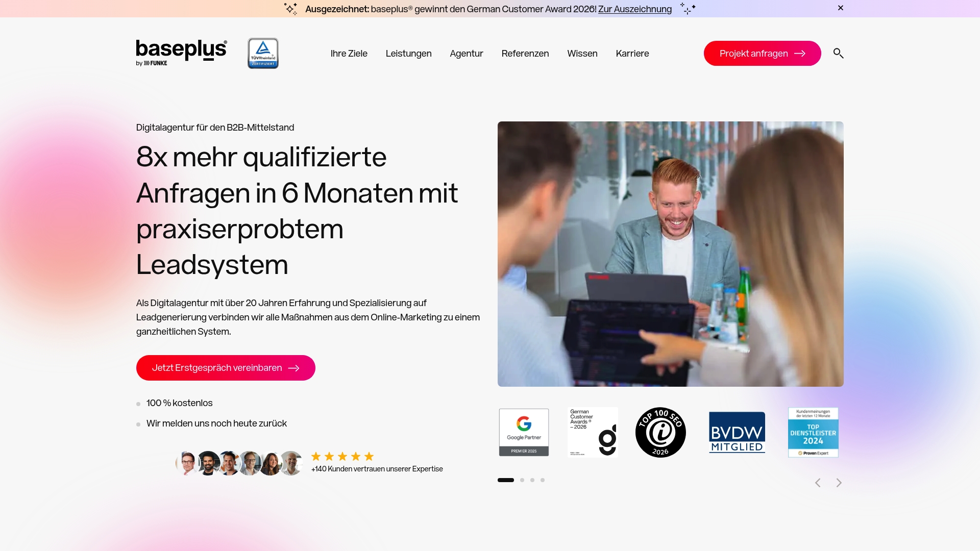Open the Leistungen menu
The height and width of the screenshot is (551, 980).
408,53
